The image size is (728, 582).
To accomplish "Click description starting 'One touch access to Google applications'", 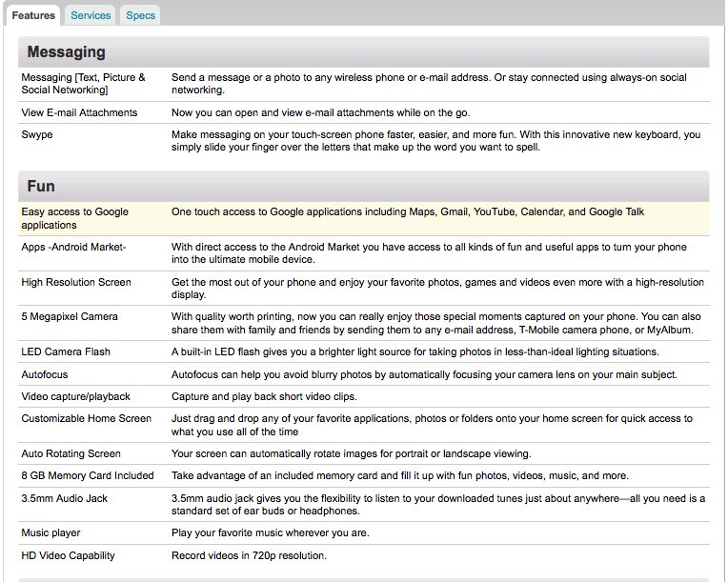I will [408, 212].
